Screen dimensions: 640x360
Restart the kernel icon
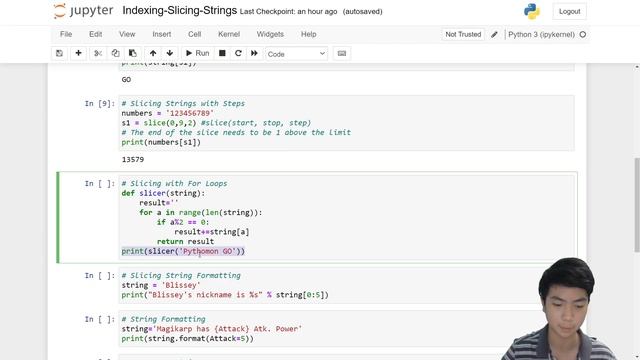coord(238,53)
